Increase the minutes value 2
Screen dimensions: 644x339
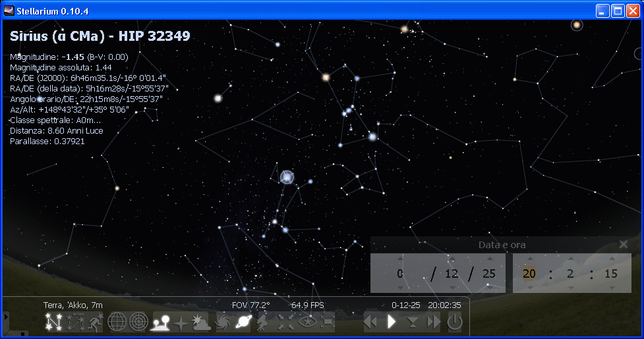[570, 259]
